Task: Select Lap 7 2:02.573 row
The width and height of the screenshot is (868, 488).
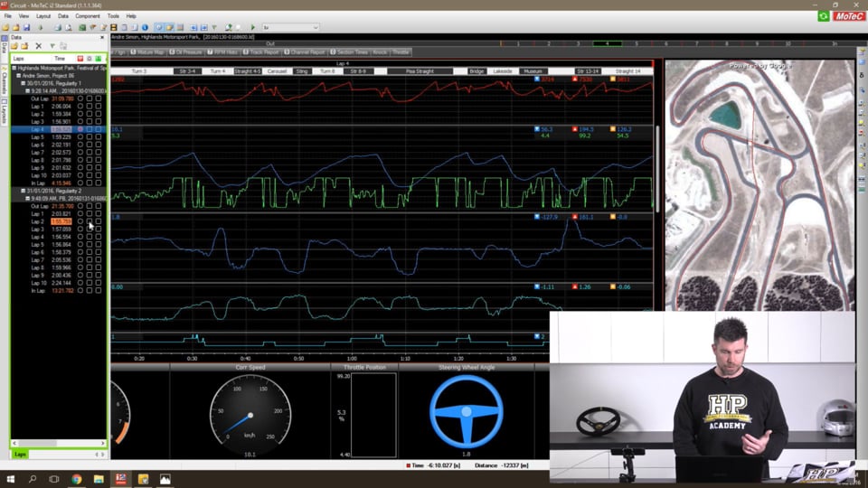Action: pos(59,152)
